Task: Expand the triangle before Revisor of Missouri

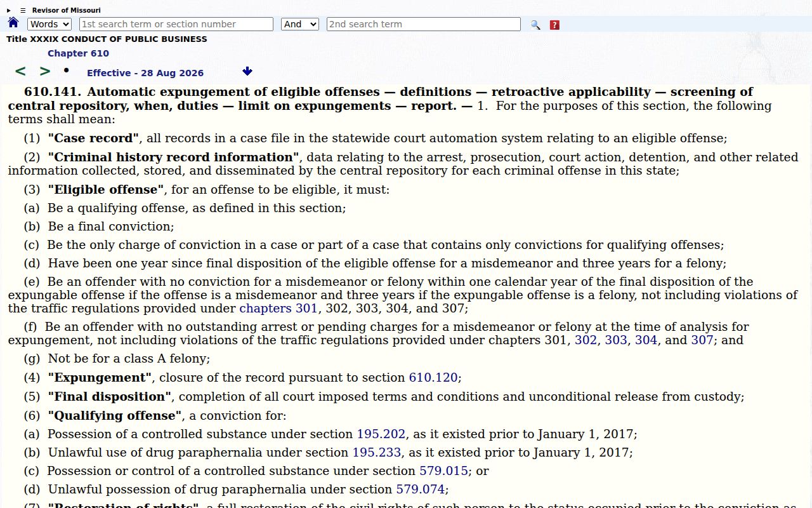Action: point(9,10)
